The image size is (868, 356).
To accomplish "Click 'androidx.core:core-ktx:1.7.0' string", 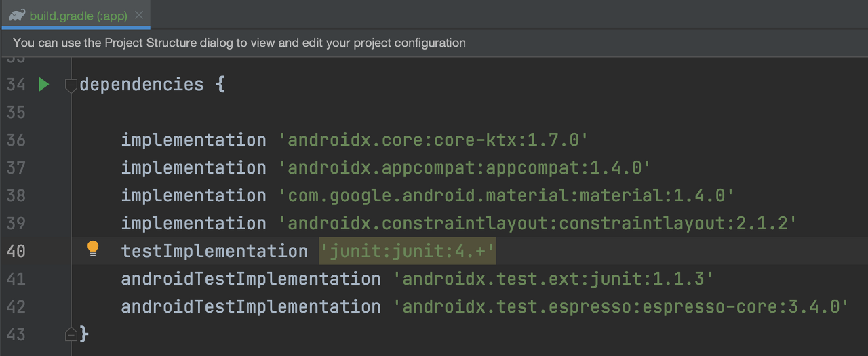I will pyautogui.click(x=433, y=140).
